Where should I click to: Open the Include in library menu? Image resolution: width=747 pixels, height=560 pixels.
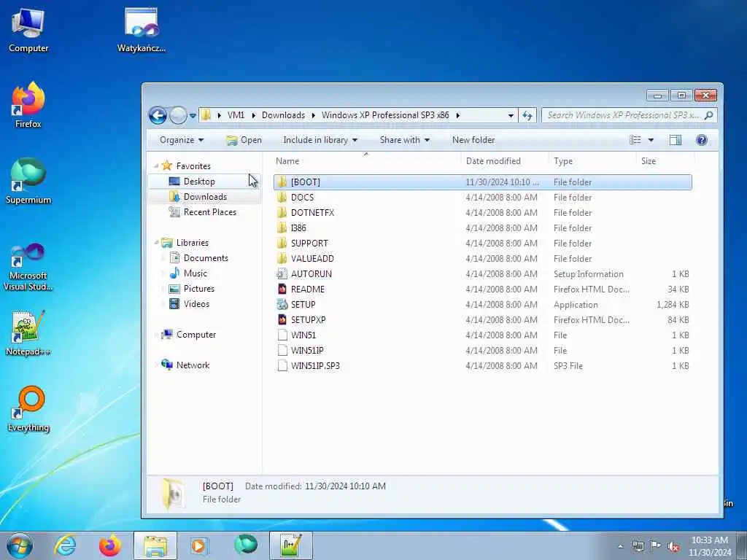[320, 140]
